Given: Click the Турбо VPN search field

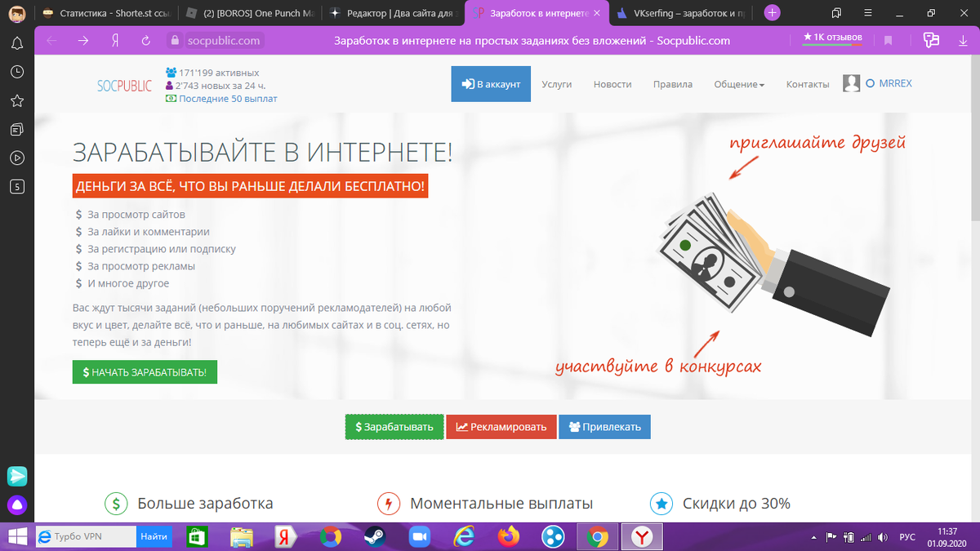Looking at the screenshot, I should (x=84, y=536).
